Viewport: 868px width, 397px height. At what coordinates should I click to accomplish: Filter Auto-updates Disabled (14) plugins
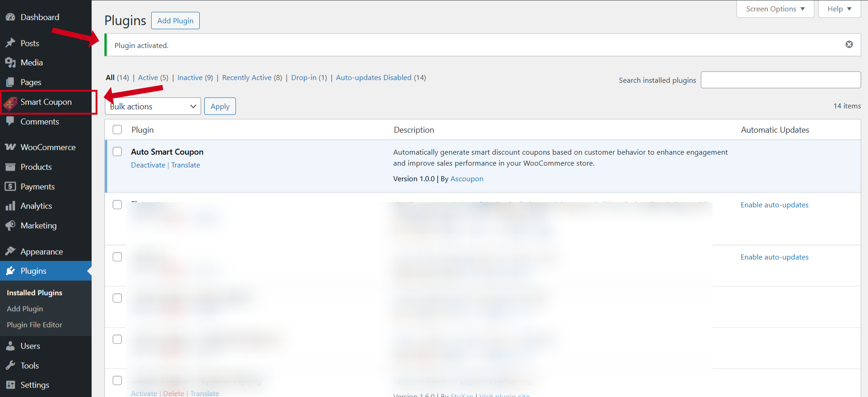(381, 77)
